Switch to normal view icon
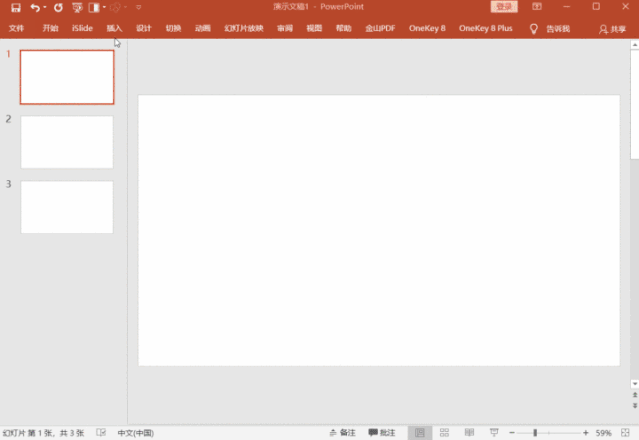 point(420,433)
